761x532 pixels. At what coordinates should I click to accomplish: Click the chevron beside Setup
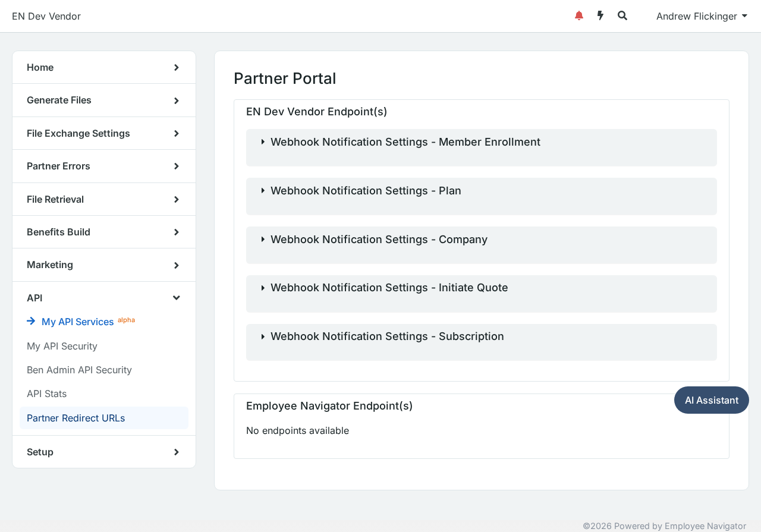(x=177, y=452)
